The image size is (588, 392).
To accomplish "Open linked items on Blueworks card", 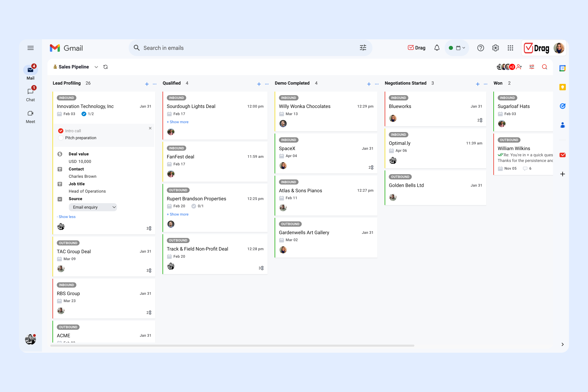I will coord(480,120).
